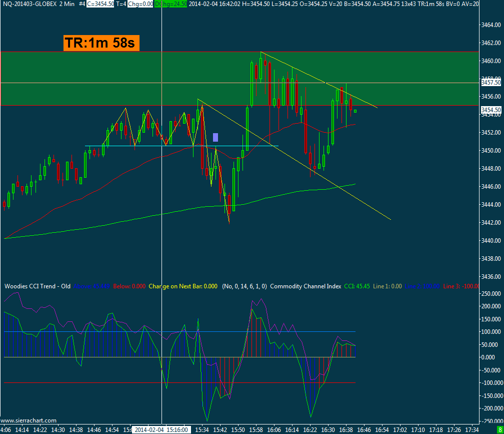Click the Woodies CCI Trend - Old study label

coord(37,286)
